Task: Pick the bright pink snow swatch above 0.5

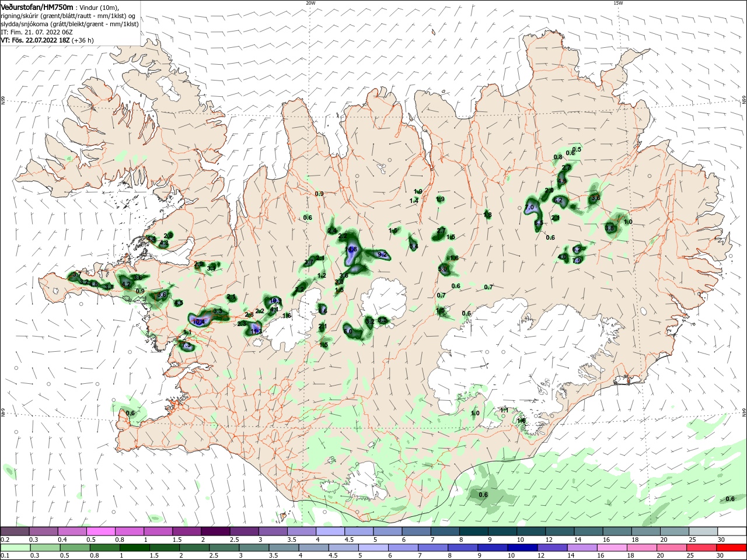Action: pyautogui.click(x=100, y=531)
